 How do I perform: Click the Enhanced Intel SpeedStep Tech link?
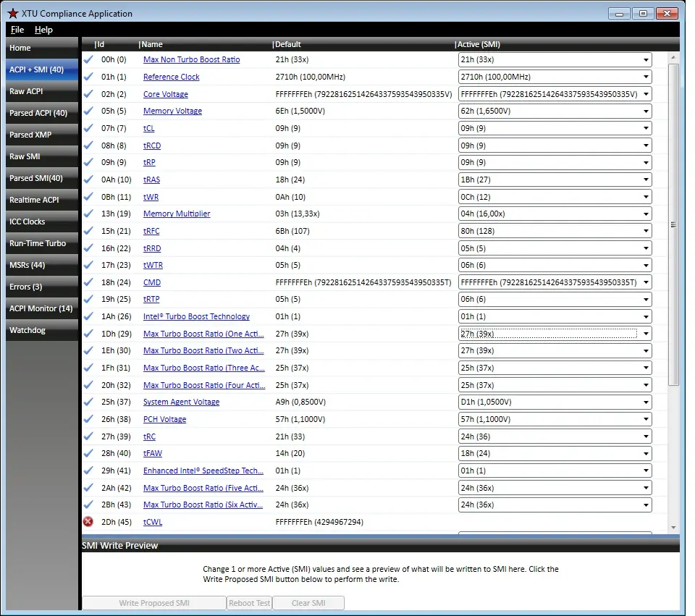pos(203,471)
